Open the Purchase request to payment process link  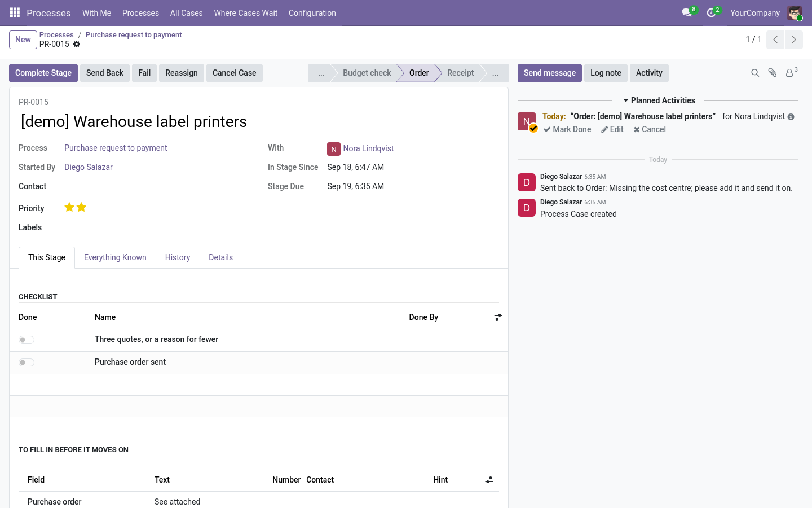click(116, 148)
